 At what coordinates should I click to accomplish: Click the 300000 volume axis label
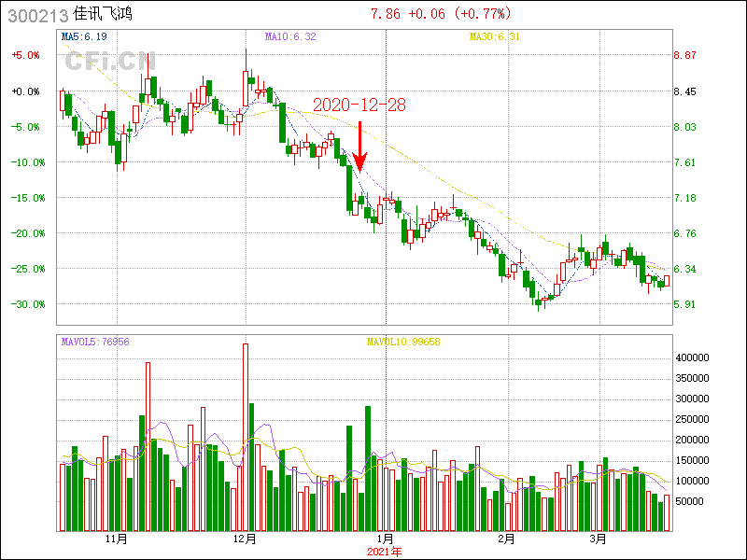click(692, 399)
